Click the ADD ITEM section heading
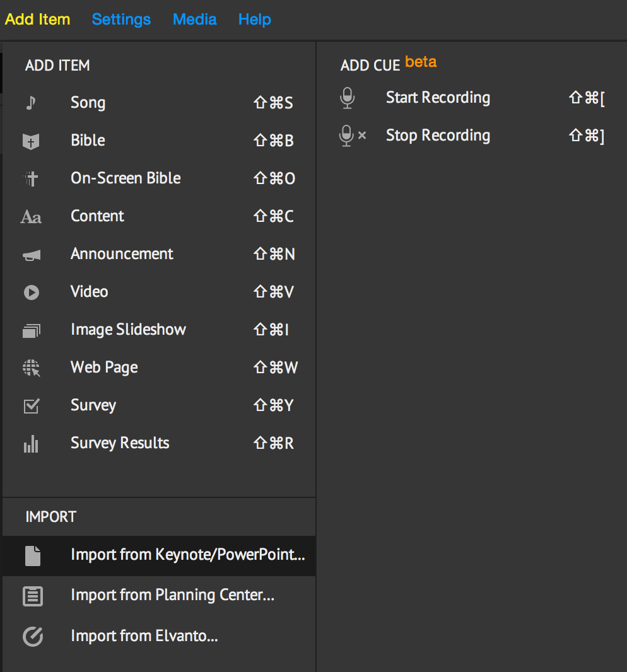Screen dimensions: 627x672 click(57, 66)
